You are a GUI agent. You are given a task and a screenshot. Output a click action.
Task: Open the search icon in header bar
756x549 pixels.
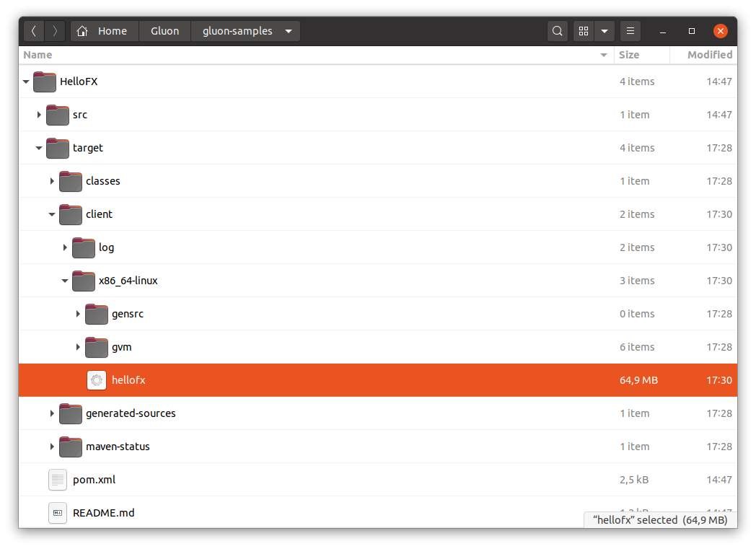(x=558, y=31)
